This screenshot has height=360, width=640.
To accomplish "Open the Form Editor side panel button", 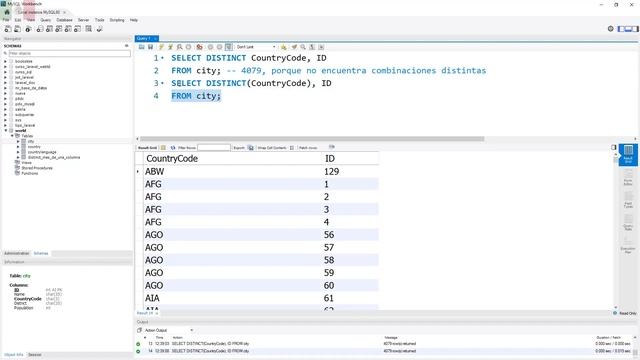I will tap(628, 178).
